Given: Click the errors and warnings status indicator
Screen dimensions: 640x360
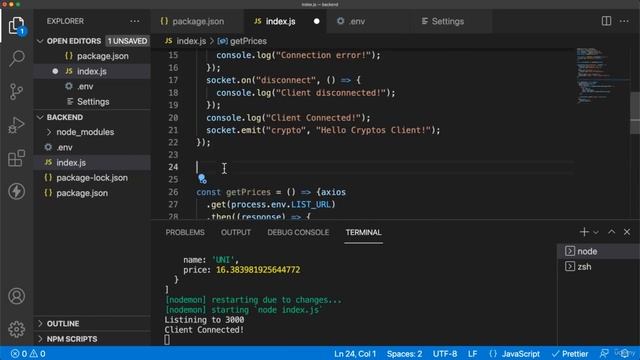Looking at the screenshot, I should pos(28,353).
